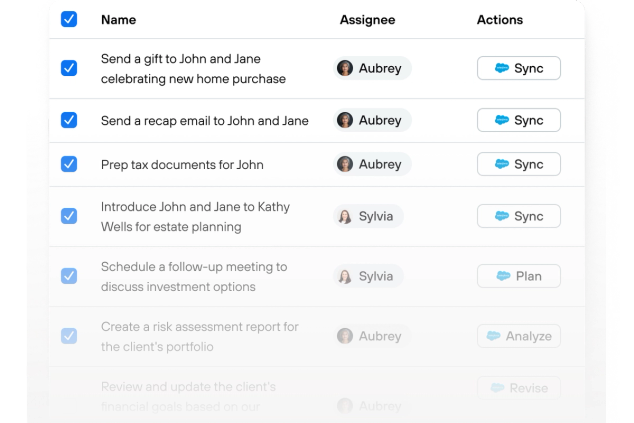Click Sylvia's avatar on the Kathy Wells row

coord(345,216)
